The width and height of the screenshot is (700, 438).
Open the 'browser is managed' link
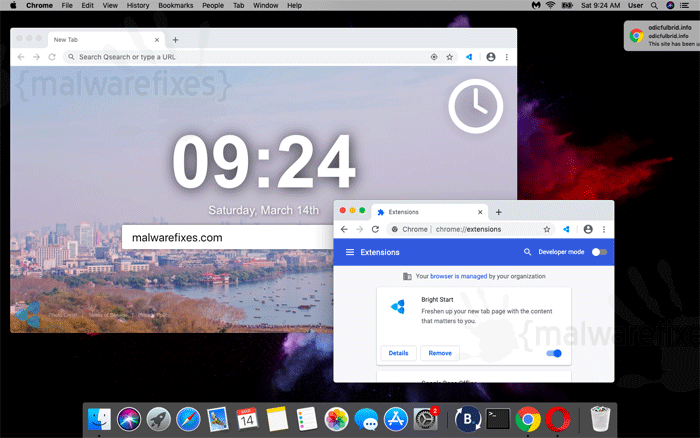coord(458,276)
